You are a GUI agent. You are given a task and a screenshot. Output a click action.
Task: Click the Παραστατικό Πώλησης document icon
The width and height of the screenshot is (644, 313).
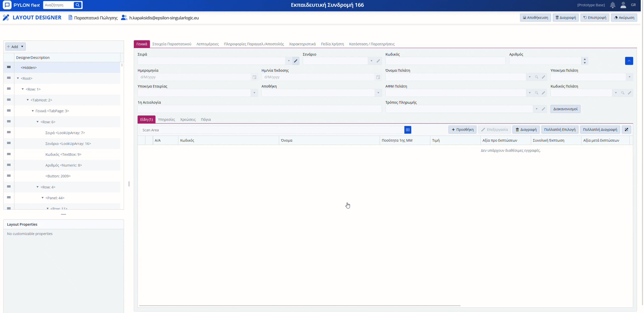(70, 18)
